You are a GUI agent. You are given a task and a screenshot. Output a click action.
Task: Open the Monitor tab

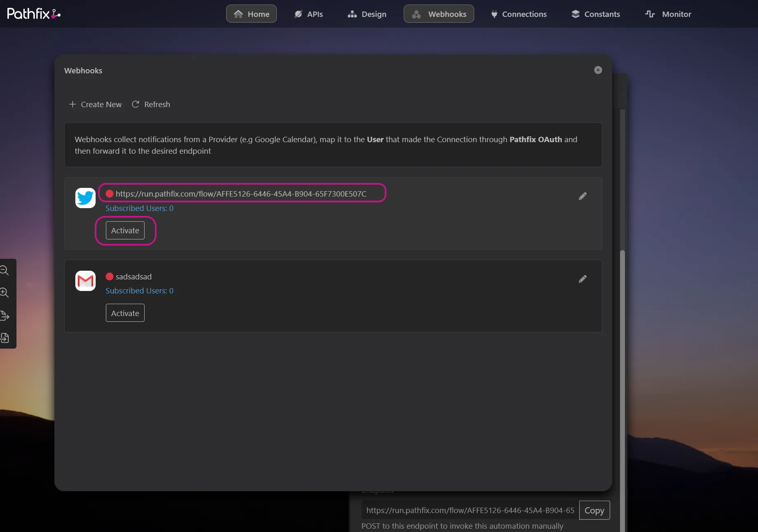pyautogui.click(x=668, y=14)
